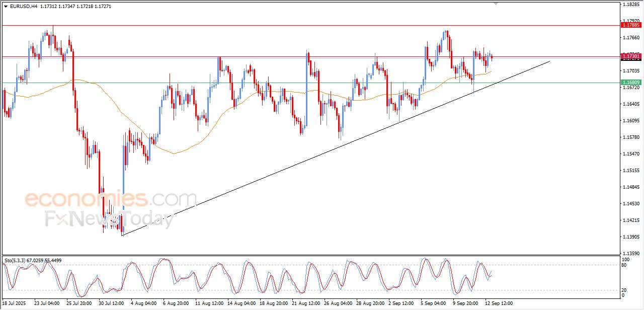Click the Sto(5,3,3) 67.0259 55.4499 indicator label
Image resolution: width=644 pixels, height=310 pixels.
33,260
